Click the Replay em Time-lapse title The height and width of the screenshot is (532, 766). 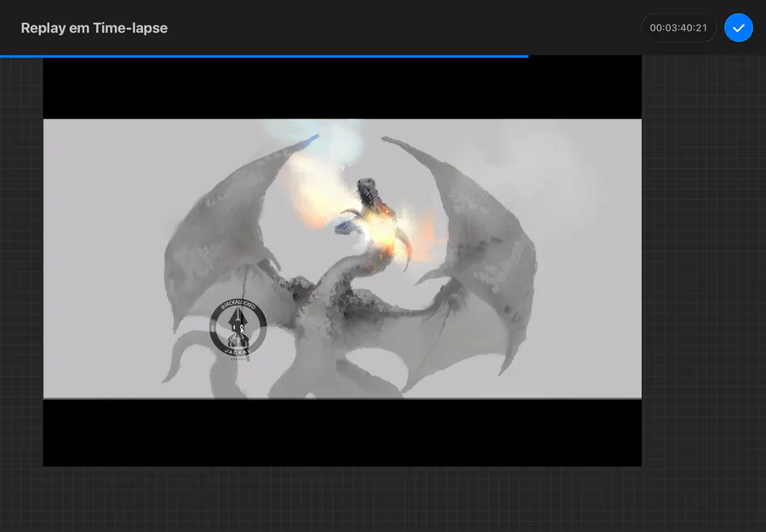point(94,28)
